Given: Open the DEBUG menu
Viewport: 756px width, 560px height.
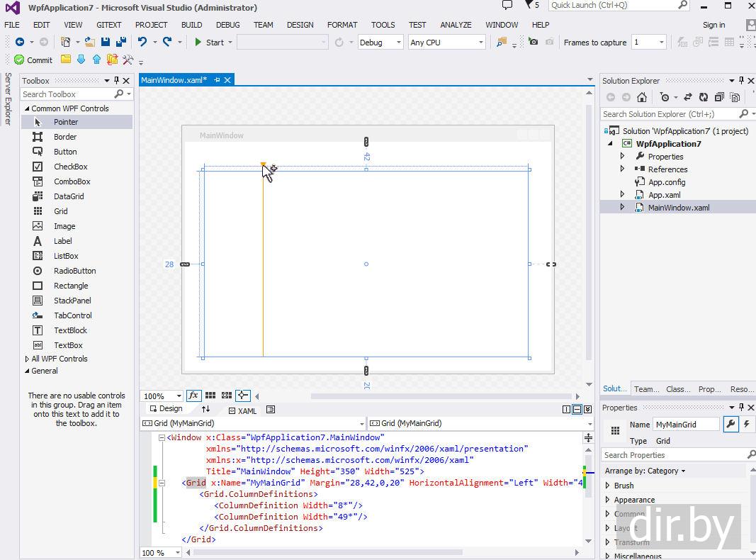Looking at the screenshot, I should click(x=227, y=25).
